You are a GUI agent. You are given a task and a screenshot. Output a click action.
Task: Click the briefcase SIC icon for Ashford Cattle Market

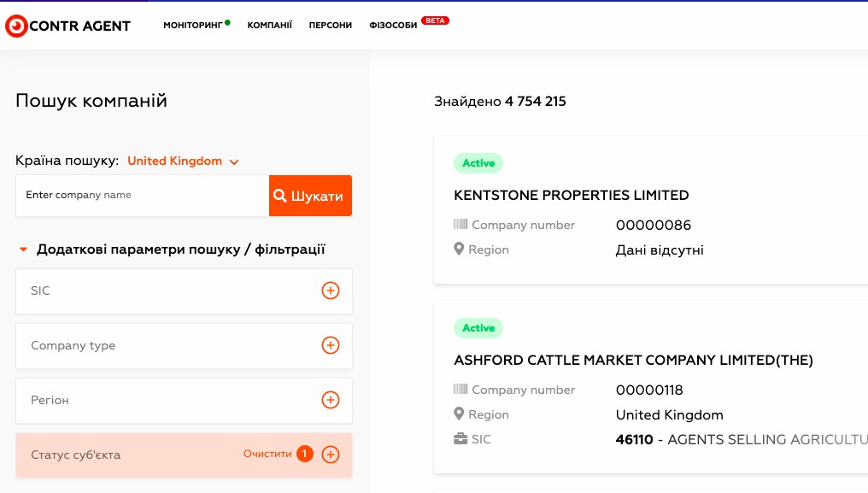pyautogui.click(x=460, y=438)
